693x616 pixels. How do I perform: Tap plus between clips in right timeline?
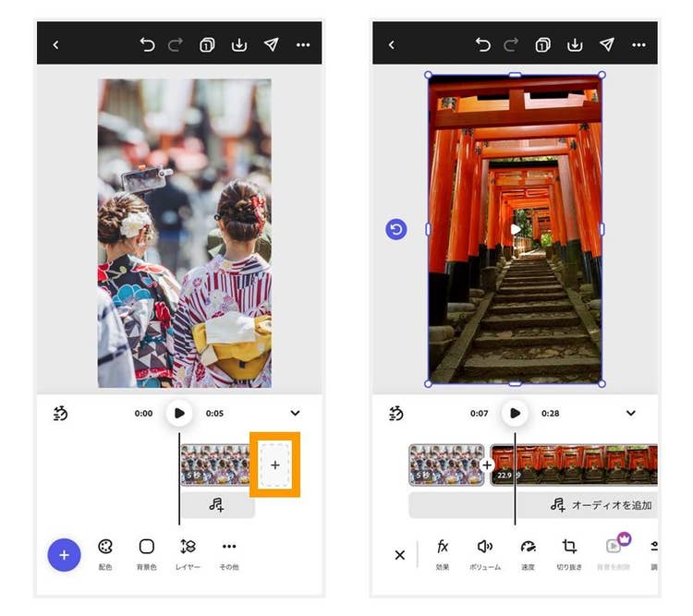click(487, 465)
